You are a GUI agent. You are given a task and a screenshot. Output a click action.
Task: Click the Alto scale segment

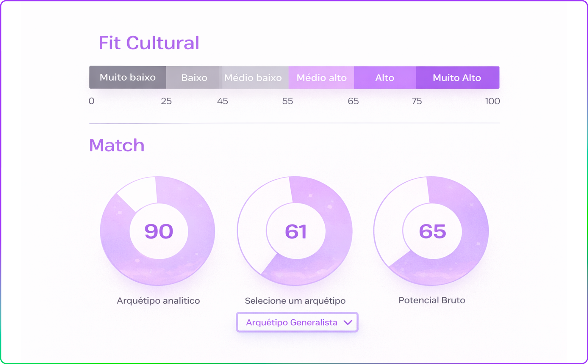point(384,78)
